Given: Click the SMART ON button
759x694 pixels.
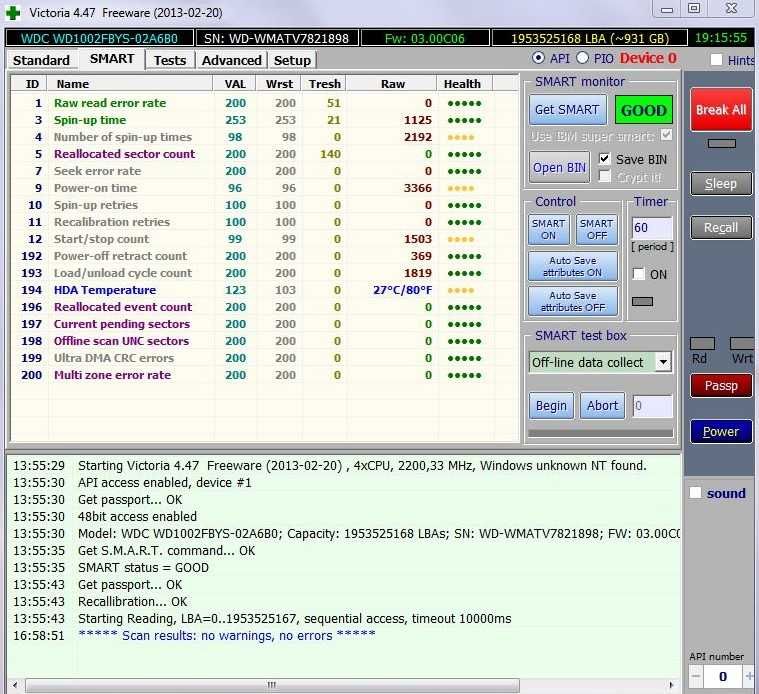Looking at the screenshot, I should [x=548, y=229].
